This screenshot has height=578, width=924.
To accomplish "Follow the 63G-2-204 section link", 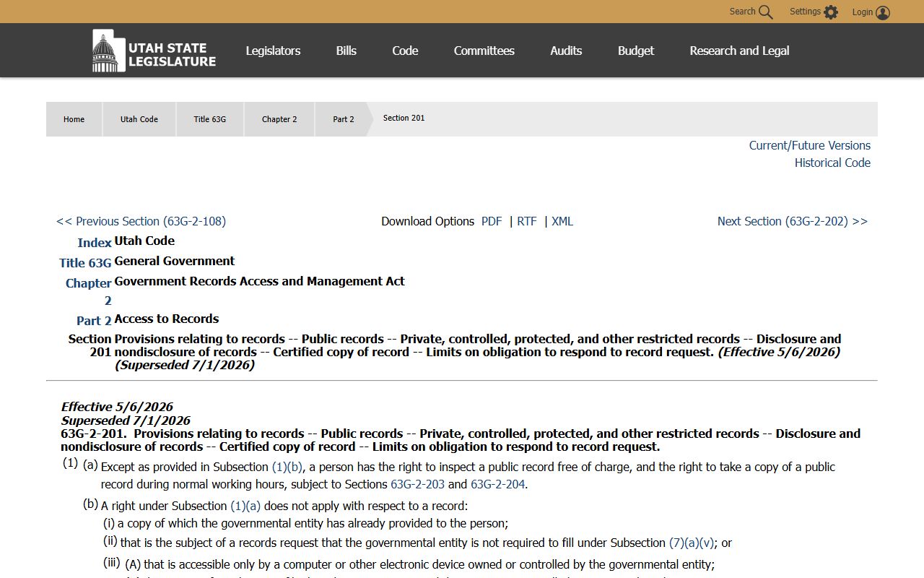I will coord(497,484).
